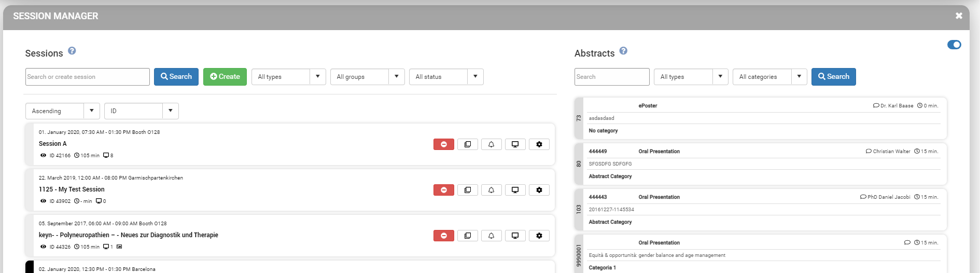Open the sessions All types dropdown

[x=289, y=77]
